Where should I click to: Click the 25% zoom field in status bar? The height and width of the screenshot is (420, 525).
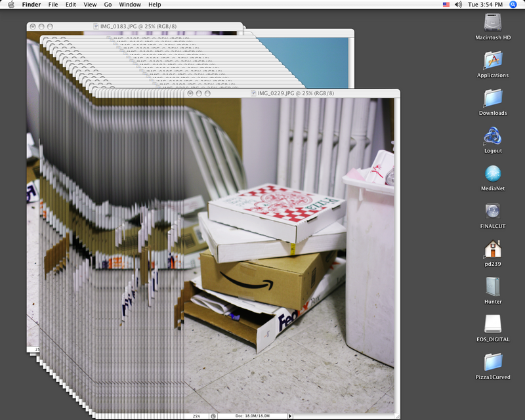pos(196,416)
